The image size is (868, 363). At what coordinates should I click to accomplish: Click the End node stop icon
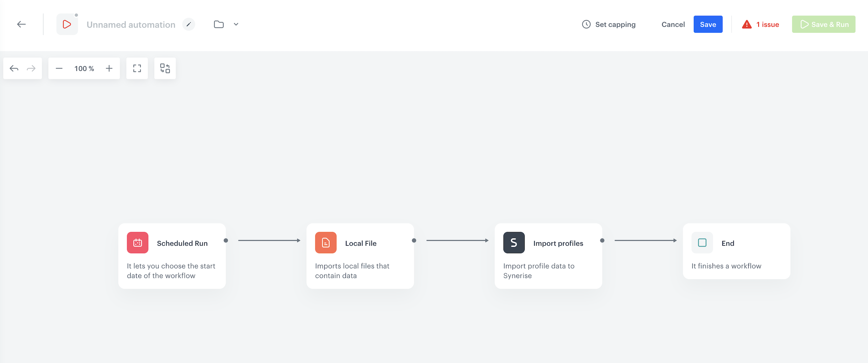702,242
